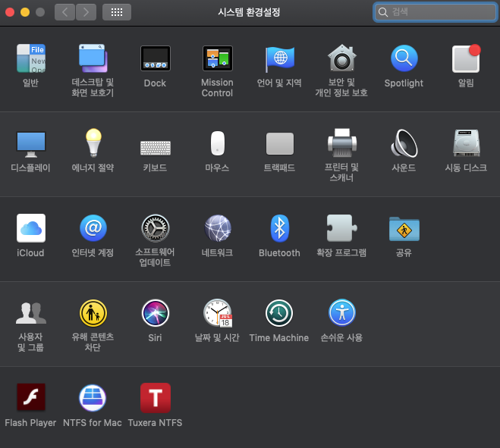500x448 pixels.
Task: Open 마우스 mouse preferences
Action: (x=218, y=143)
